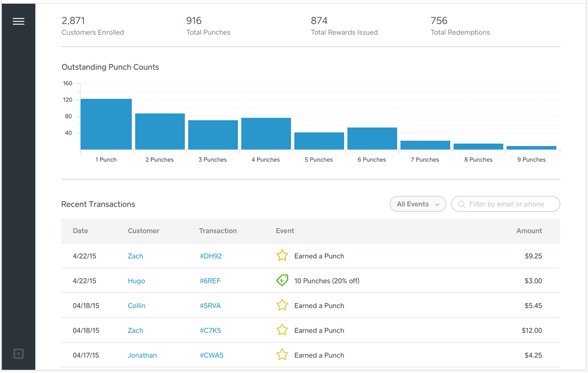This screenshot has height=373, width=588.
Task: Click the Date column header
Action: pyautogui.click(x=80, y=231)
